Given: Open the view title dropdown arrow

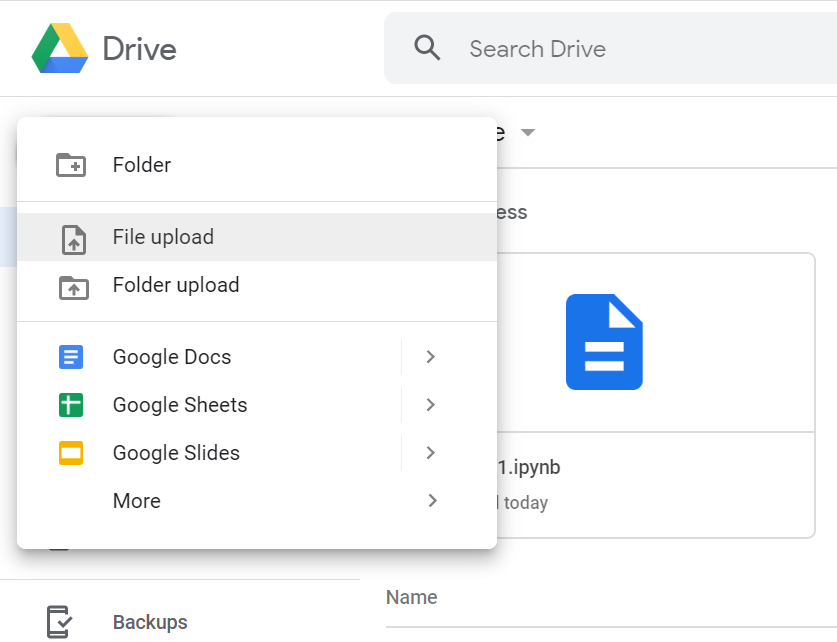Looking at the screenshot, I should [528, 132].
